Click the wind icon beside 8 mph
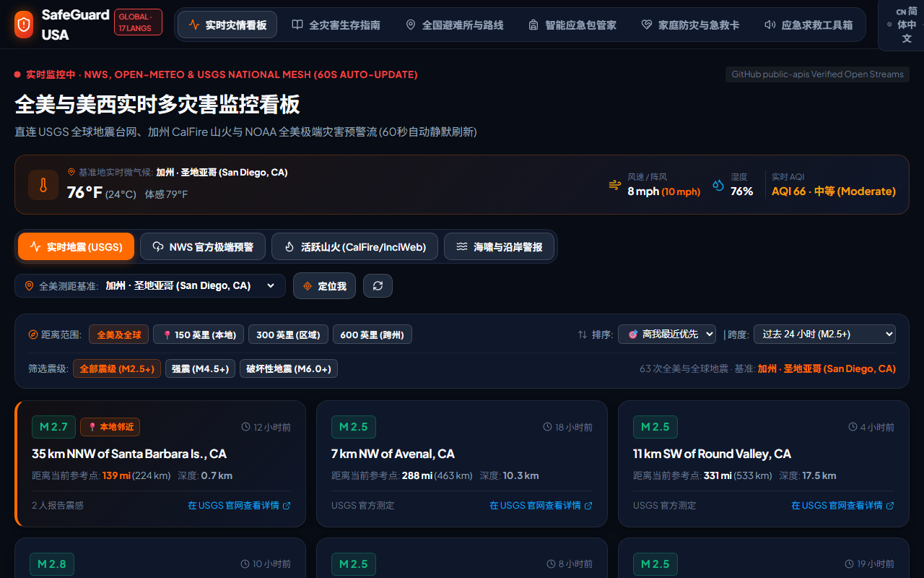924x578 pixels. (x=615, y=185)
